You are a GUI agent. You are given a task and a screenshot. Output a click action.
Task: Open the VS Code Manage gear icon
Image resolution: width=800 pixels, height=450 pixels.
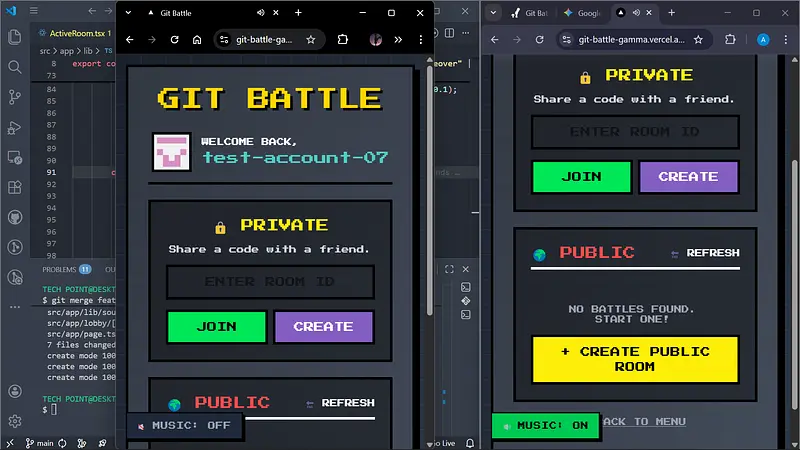pyautogui.click(x=14, y=421)
